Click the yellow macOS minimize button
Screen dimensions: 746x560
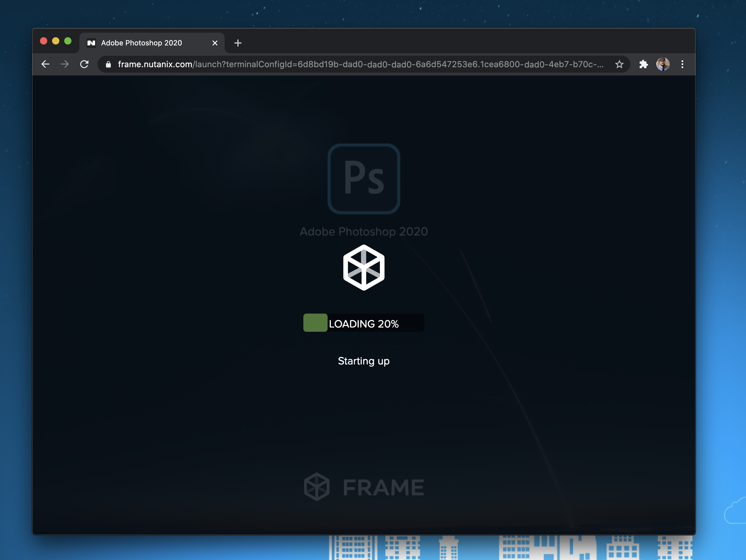(56, 41)
